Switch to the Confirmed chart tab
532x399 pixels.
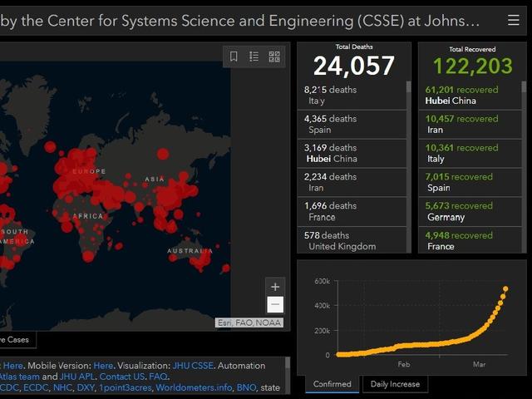[332, 384]
